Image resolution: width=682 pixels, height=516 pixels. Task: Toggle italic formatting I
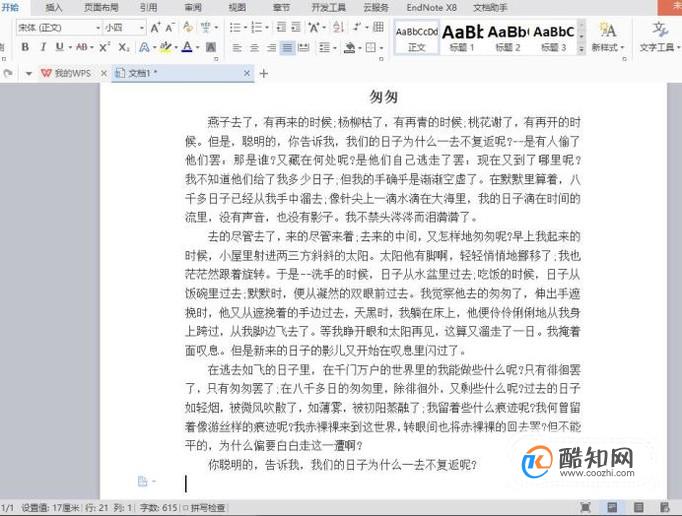[x=43, y=47]
